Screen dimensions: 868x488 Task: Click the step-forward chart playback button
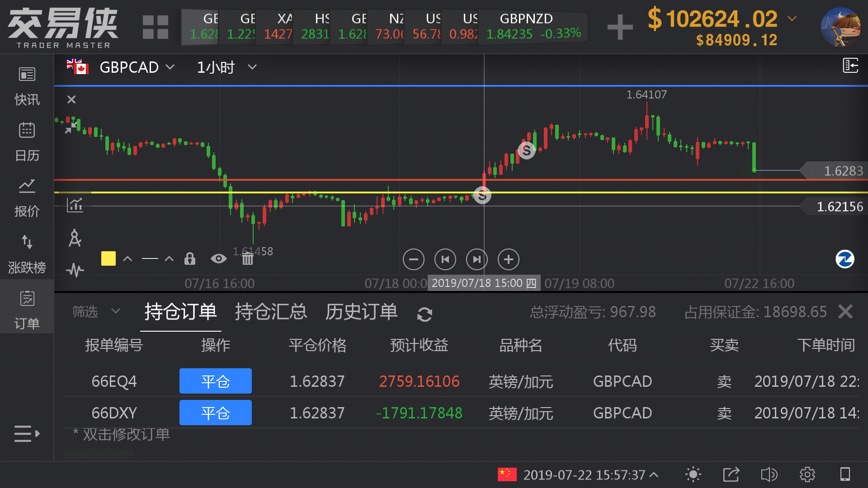476,259
